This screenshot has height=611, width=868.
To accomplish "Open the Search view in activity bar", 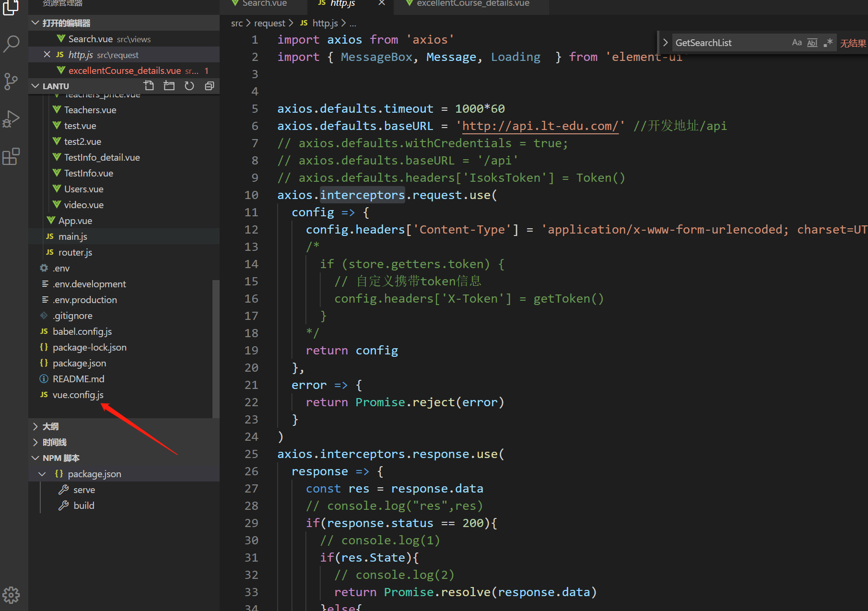I will (11, 44).
